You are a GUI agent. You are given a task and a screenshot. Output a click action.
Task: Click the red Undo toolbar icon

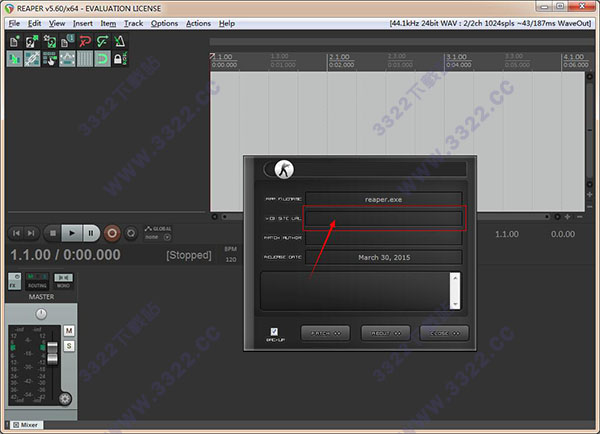coord(85,41)
